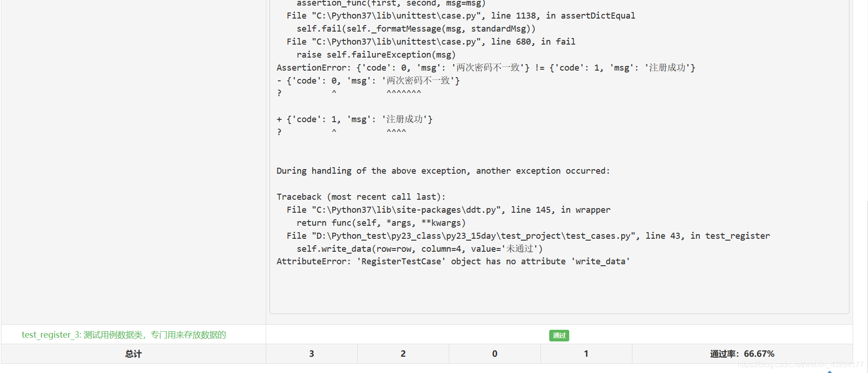The width and height of the screenshot is (868, 373).
Task: Click total count cell showing 3
Action: [x=312, y=354]
